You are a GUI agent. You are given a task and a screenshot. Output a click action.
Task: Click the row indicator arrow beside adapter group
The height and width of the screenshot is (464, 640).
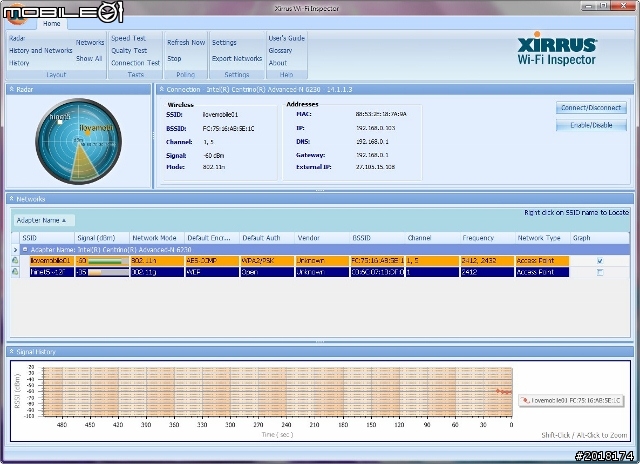pyautogui.click(x=15, y=249)
